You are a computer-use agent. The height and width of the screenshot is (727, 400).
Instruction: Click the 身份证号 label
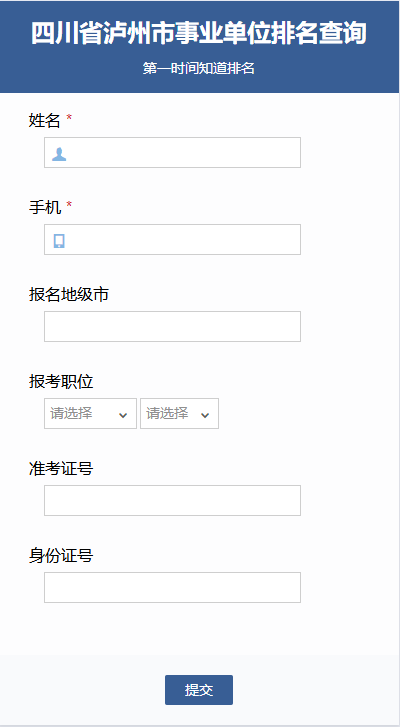coord(61,555)
